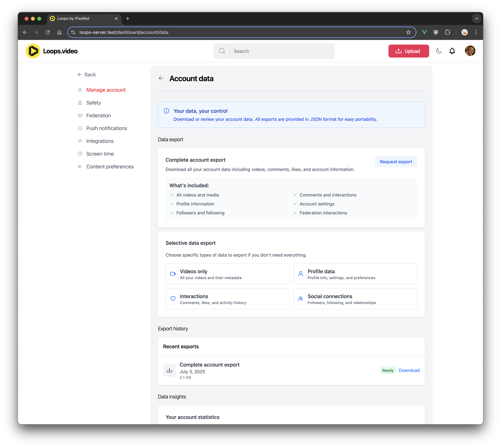Screen dimensions: 501x448
Task: Click the Back link in sidebar
Action: (x=87, y=75)
